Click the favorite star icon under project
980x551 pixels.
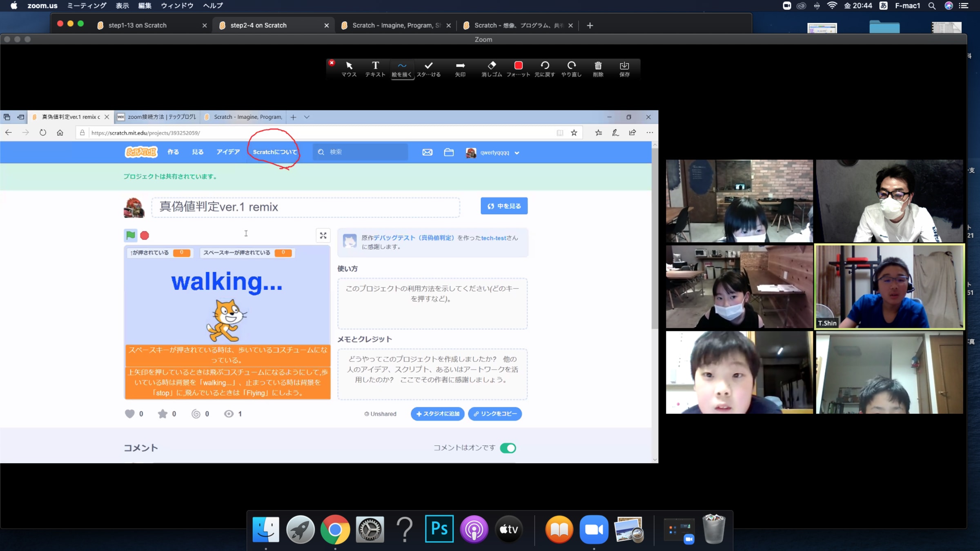[x=163, y=414]
